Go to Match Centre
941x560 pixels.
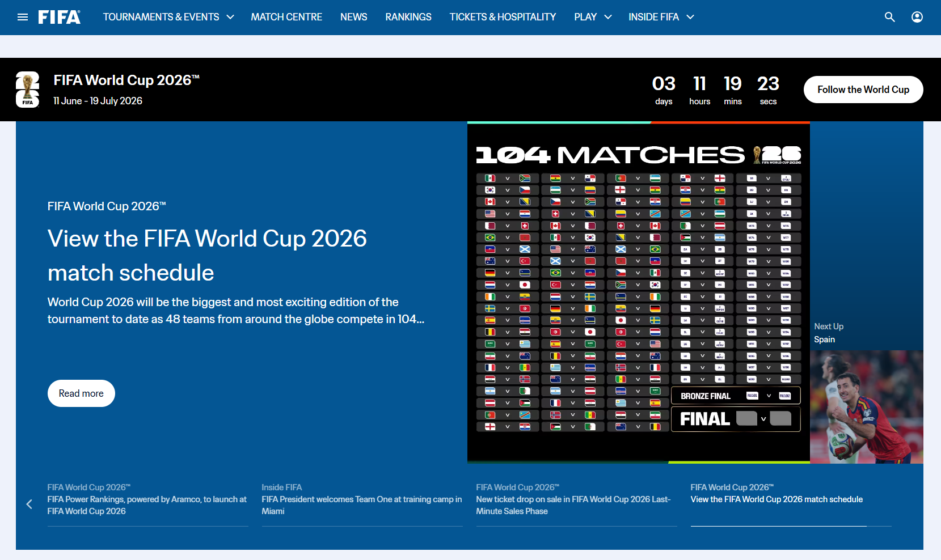point(286,17)
